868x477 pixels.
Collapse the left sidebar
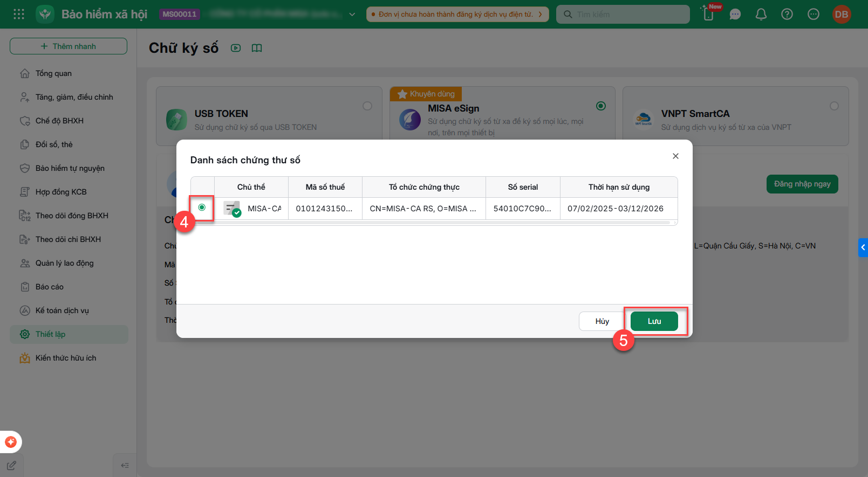[125, 465]
